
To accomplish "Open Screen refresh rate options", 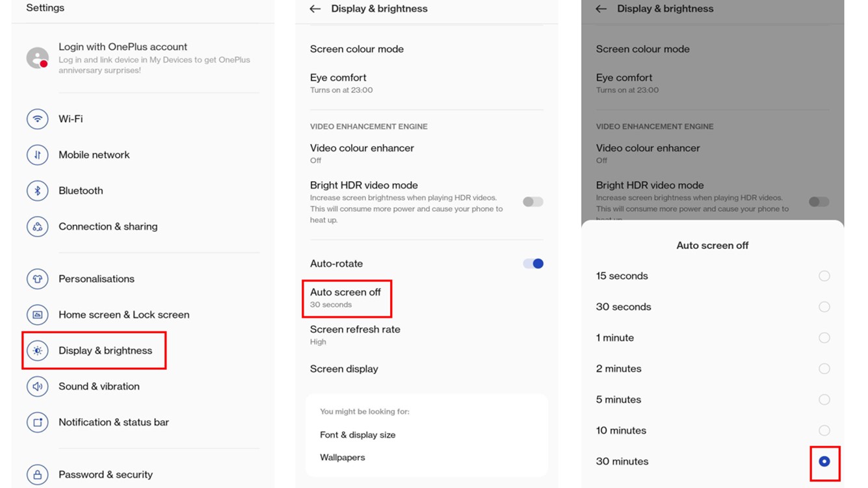I will pyautogui.click(x=355, y=335).
